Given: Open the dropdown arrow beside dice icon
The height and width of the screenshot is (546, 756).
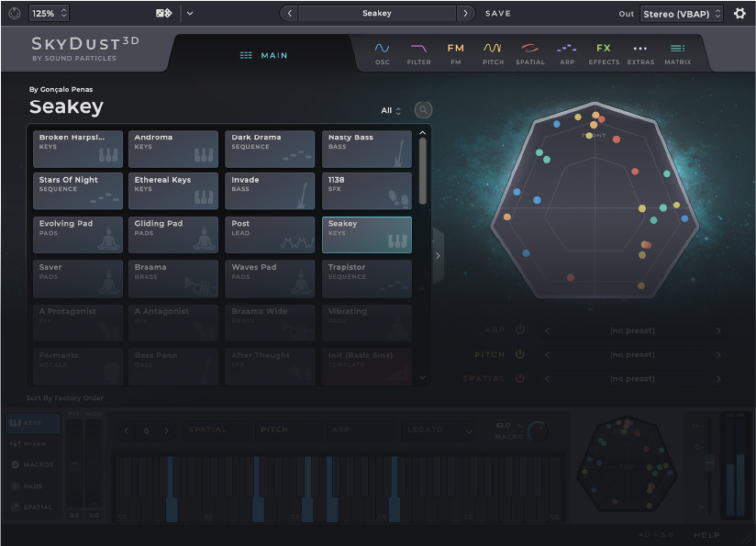Looking at the screenshot, I should [x=190, y=14].
